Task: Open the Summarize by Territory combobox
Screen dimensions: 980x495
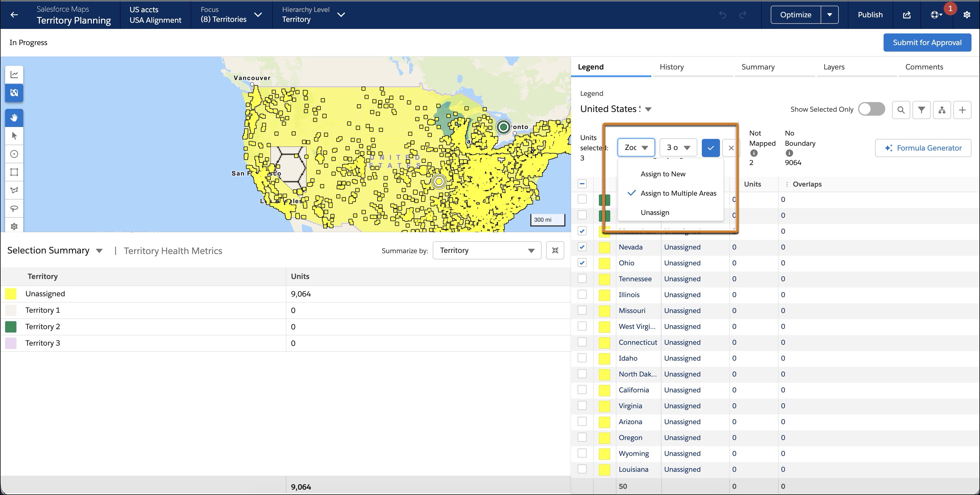Action: pos(487,250)
